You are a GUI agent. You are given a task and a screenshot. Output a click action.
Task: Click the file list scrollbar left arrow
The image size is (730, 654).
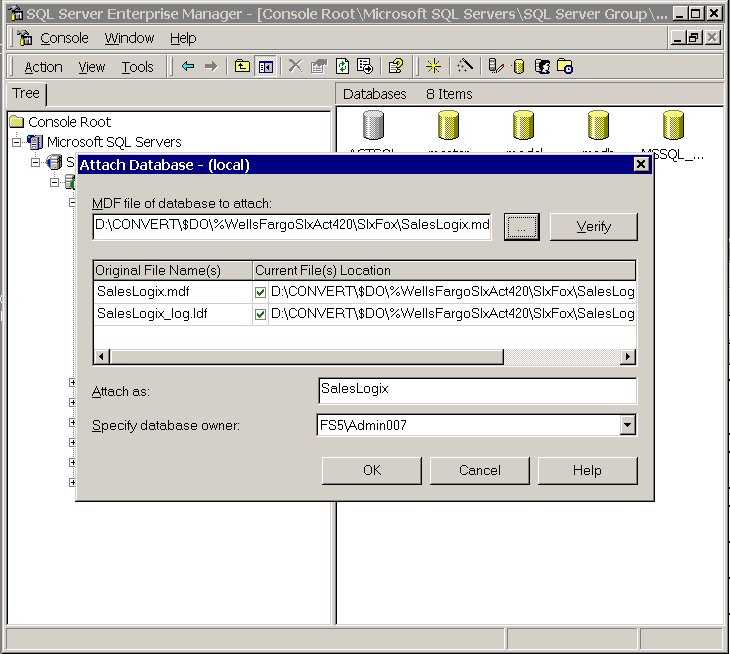coord(101,357)
